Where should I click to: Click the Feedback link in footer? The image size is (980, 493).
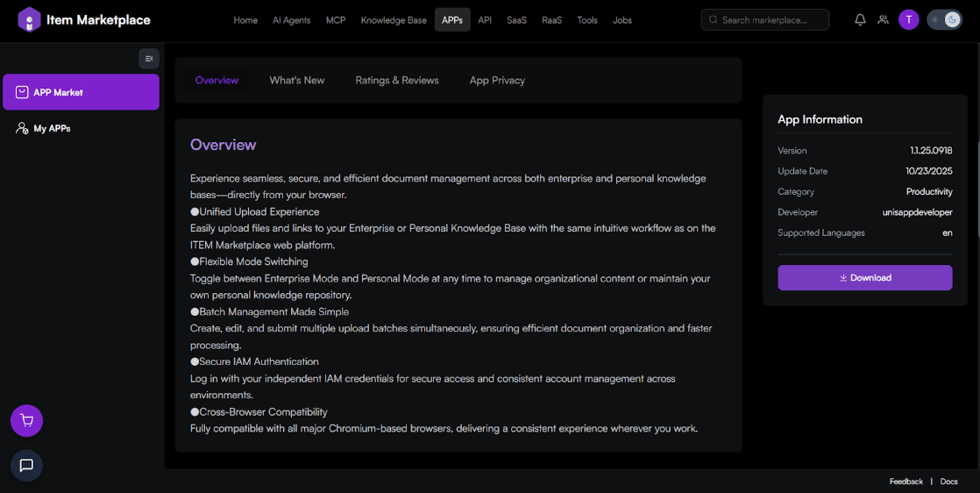pos(905,482)
